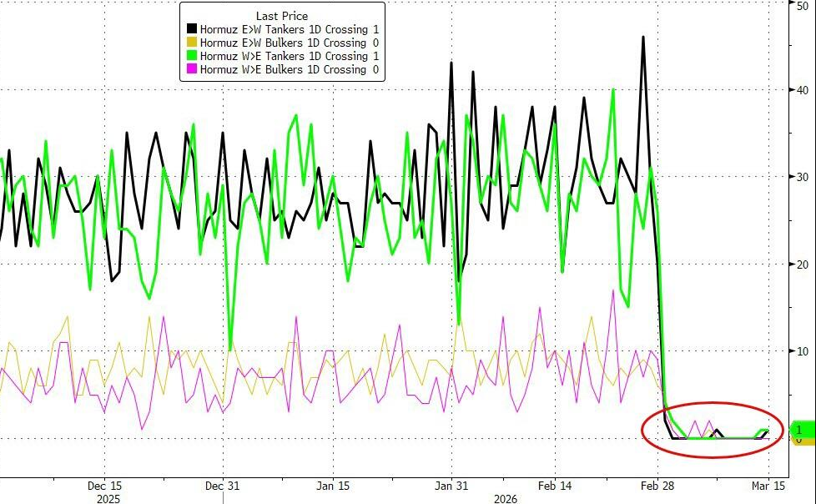Click the green W>E Tankers legend swatch
Viewport: 816px width, 504px height.
tap(192, 56)
